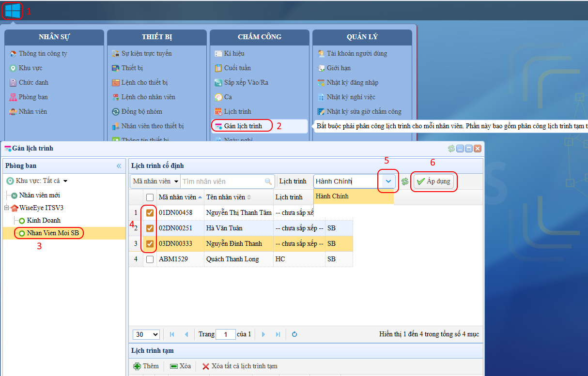Open Chức danh menu item

(29, 82)
